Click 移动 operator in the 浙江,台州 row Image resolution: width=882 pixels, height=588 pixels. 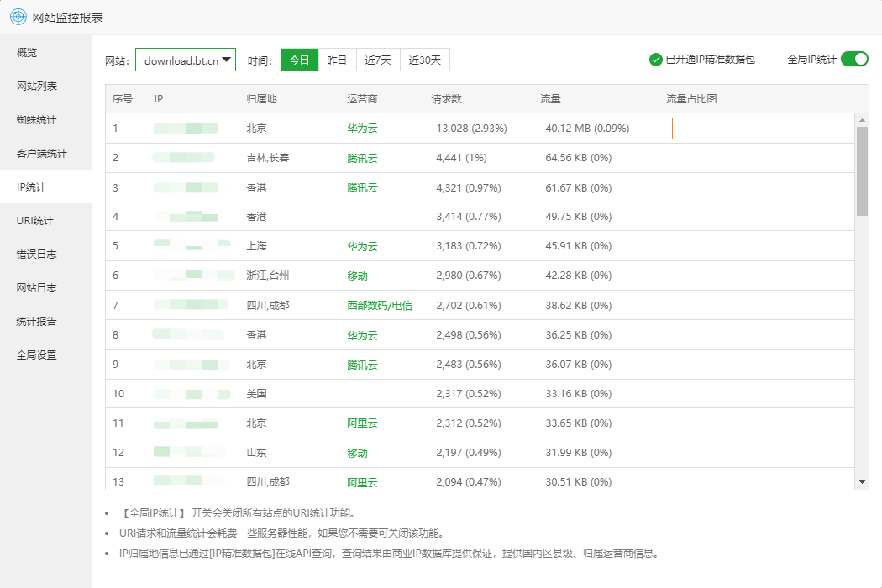[357, 276]
